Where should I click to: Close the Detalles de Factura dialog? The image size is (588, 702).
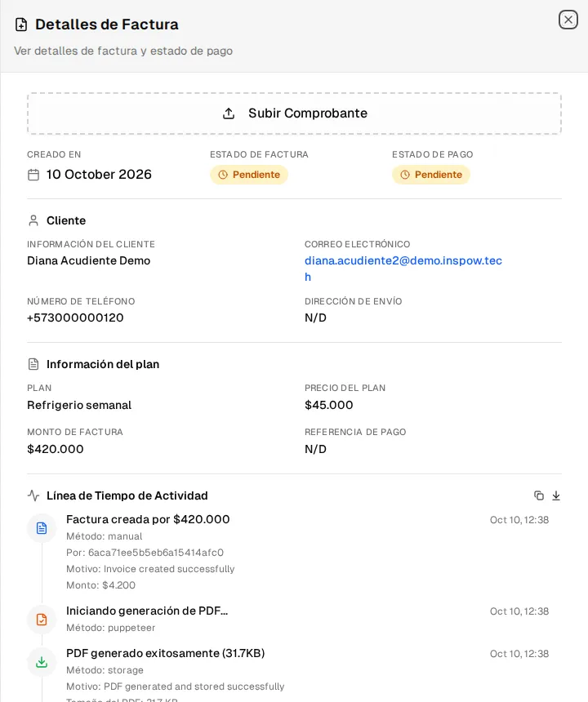tap(568, 20)
